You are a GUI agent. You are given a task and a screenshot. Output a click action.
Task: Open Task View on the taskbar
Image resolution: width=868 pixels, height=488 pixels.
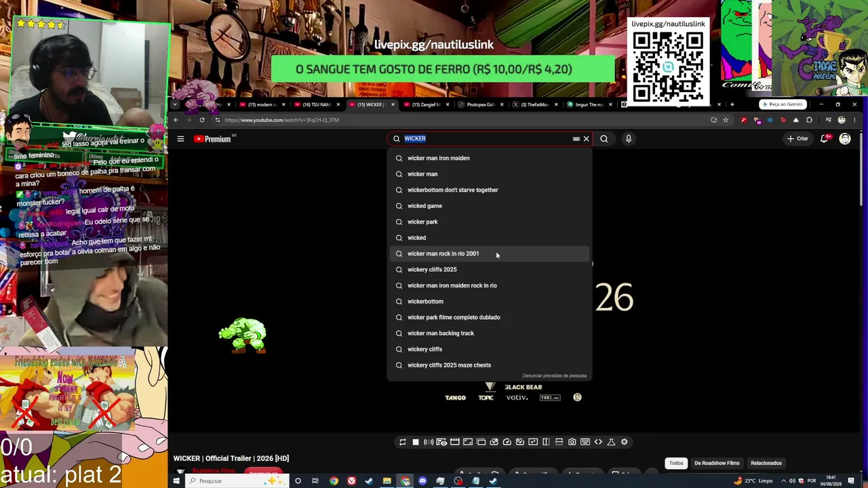point(315,481)
